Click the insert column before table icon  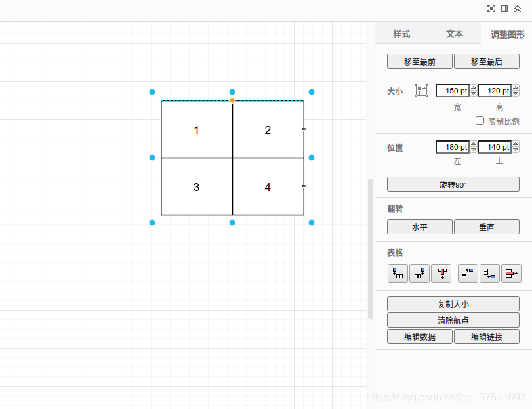click(398, 274)
